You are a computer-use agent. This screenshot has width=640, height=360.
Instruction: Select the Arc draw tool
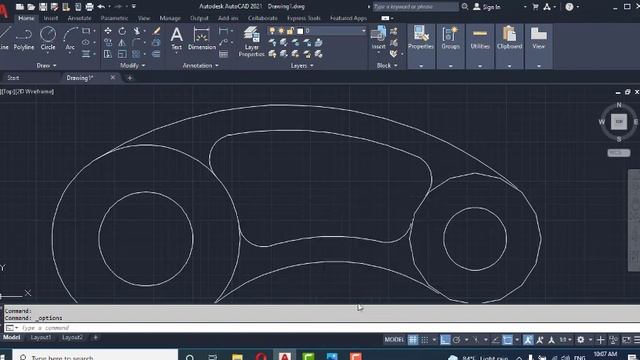pos(70,39)
